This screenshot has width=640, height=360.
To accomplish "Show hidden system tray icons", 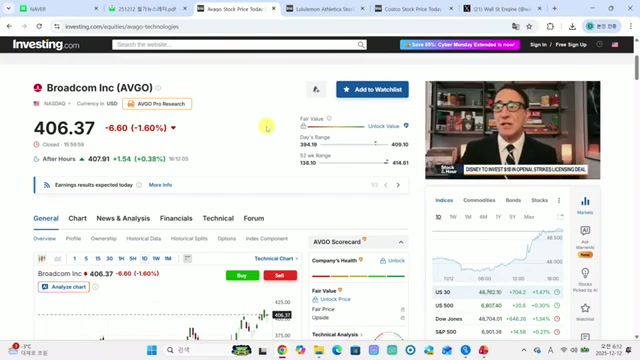I will [x=524, y=350].
